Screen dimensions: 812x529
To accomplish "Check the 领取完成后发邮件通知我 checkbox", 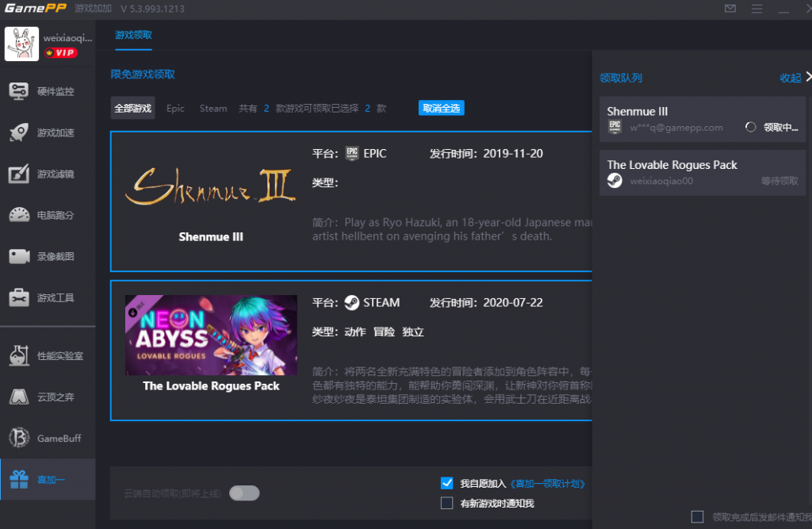I will coord(697,516).
